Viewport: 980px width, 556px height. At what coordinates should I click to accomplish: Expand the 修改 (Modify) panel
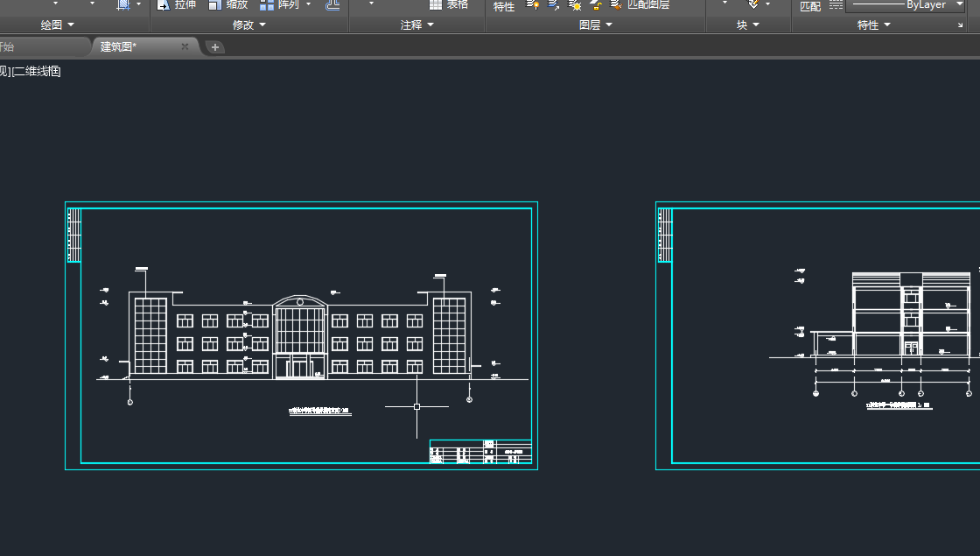(x=249, y=25)
